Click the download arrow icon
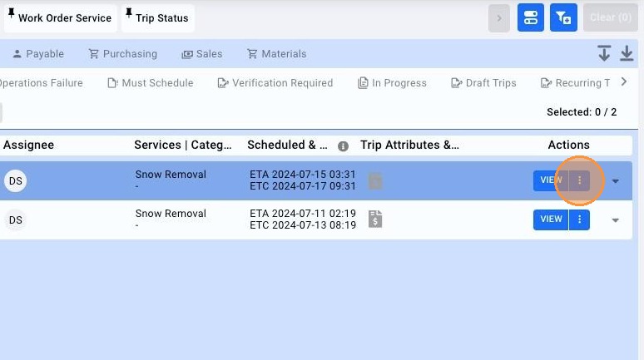 (627, 54)
